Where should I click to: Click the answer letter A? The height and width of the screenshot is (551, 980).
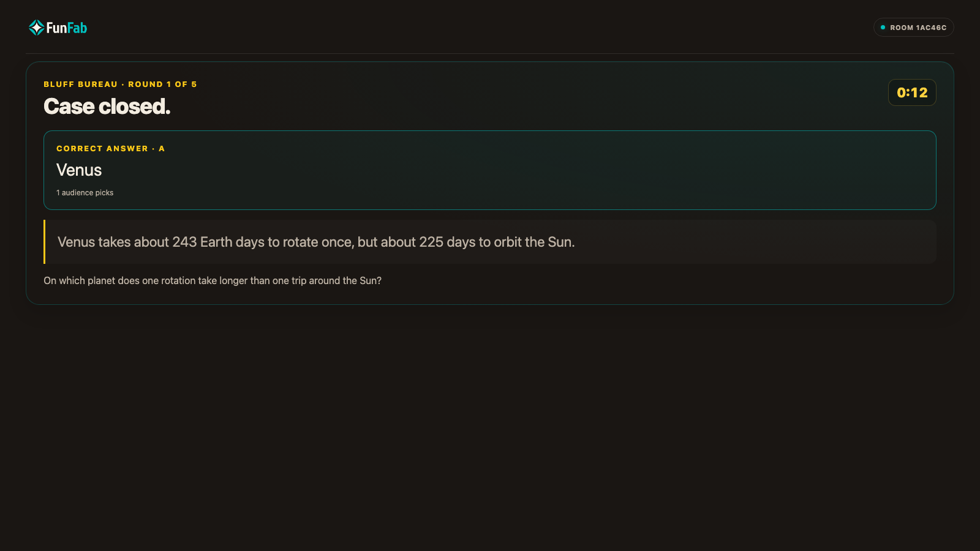162,149
